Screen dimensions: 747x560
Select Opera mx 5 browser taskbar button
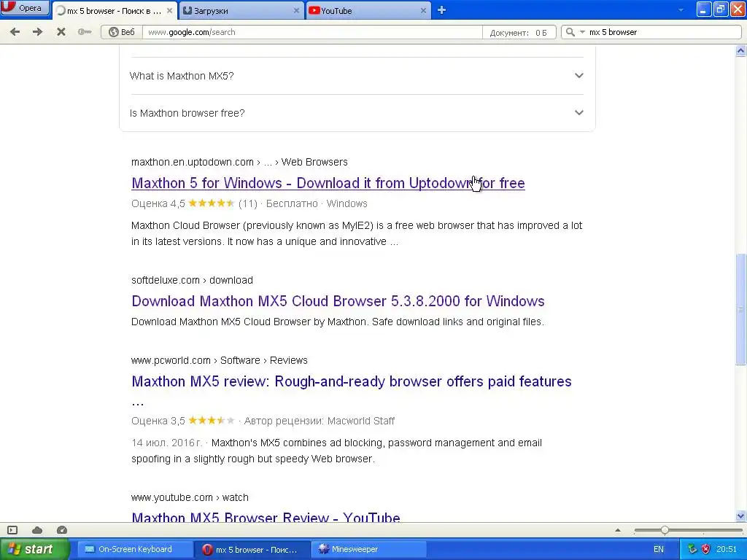[x=252, y=549]
